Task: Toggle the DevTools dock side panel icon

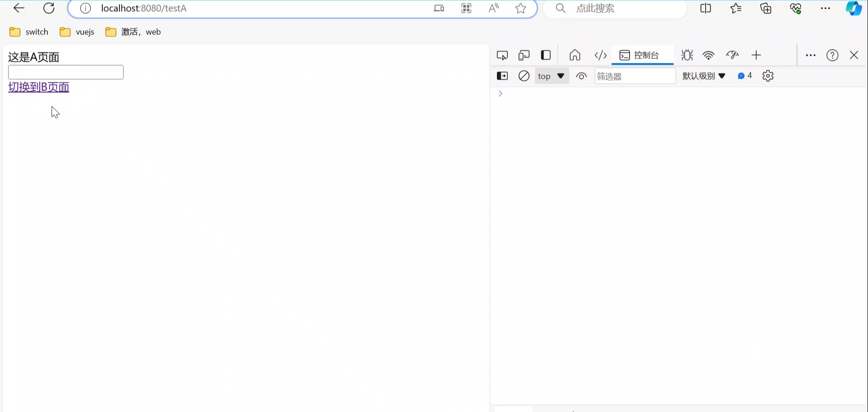Action: click(x=546, y=55)
